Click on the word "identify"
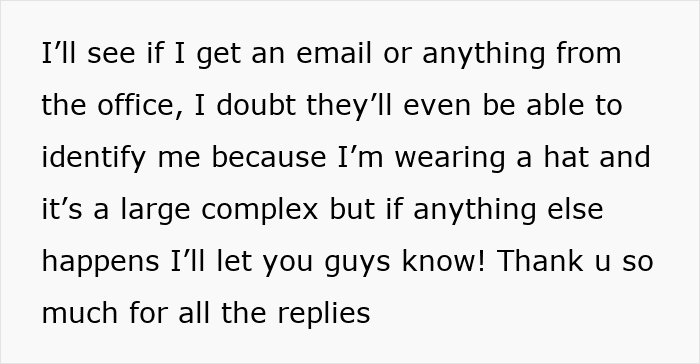 coord(93,159)
